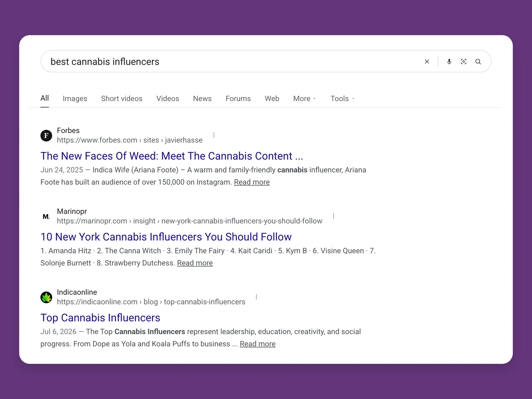Viewport: 532px width, 399px height.
Task: Open the Marinopr result three-dot menu
Action: 333,216
